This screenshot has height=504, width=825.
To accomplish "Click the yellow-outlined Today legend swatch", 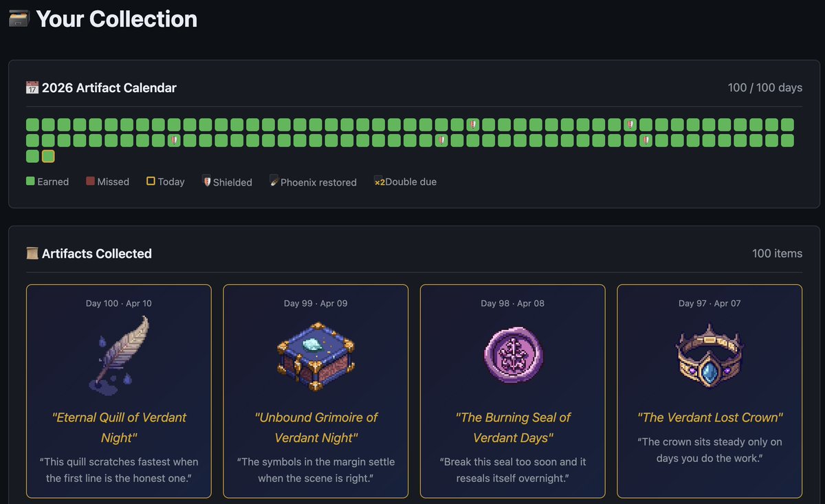I will [151, 182].
